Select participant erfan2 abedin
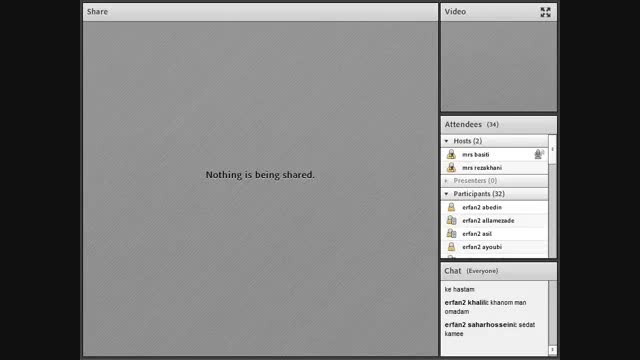 (x=494, y=207)
